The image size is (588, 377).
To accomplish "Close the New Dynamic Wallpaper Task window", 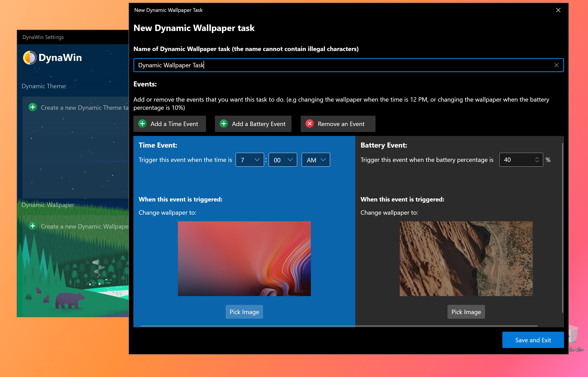I will pos(558,10).
